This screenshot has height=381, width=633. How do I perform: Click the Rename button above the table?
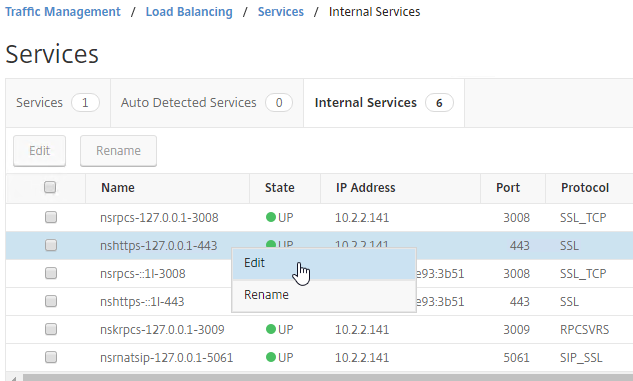pos(118,151)
